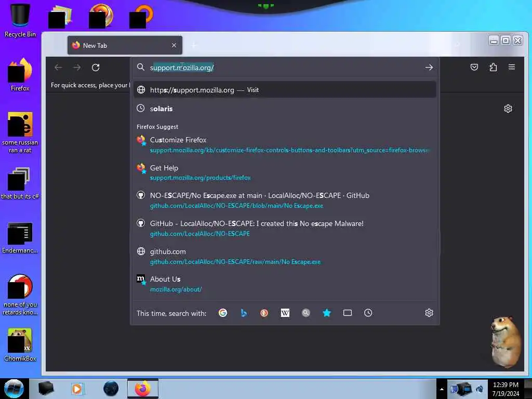Click the browser back arrow
This screenshot has width=532, height=399.
58,68
